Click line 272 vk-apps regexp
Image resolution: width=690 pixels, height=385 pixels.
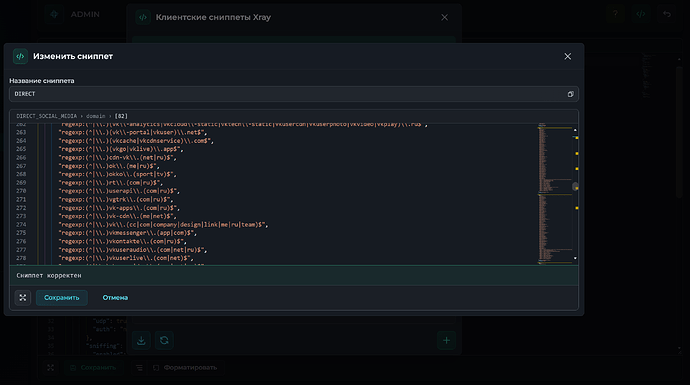tap(119, 208)
